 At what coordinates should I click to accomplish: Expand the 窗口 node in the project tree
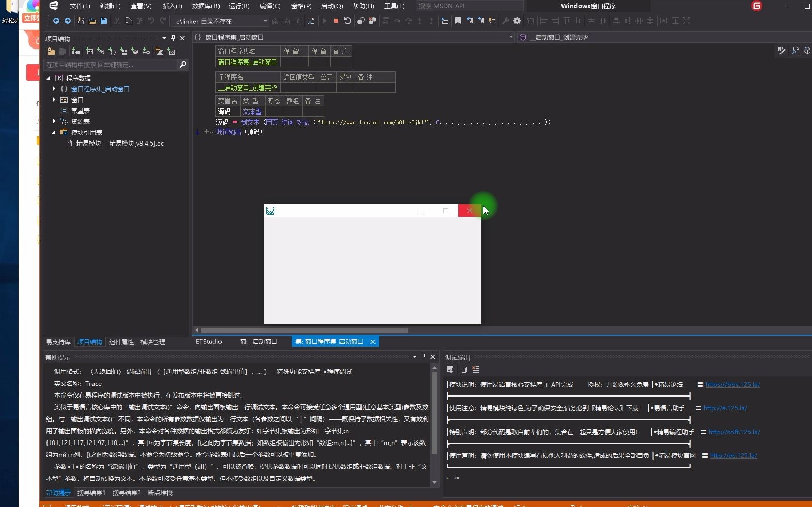pyautogui.click(x=54, y=100)
